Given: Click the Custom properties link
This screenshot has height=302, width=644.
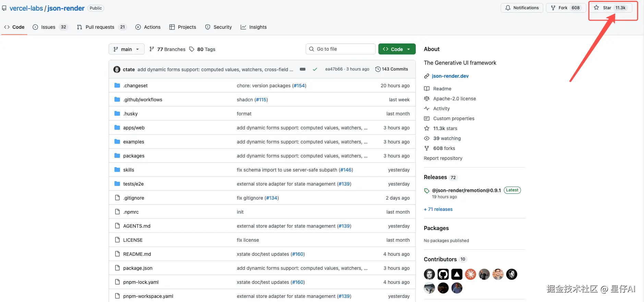Looking at the screenshot, I should (454, 118).
